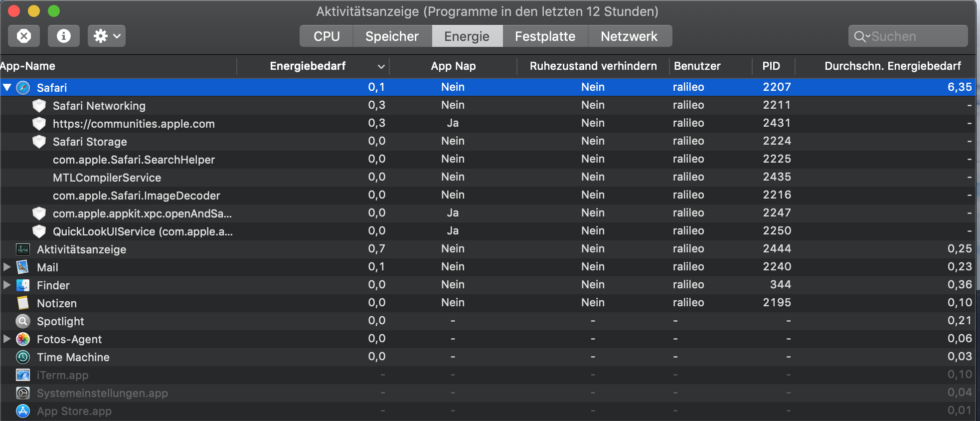Click the Time Machine icon
The image size is (980, 421).
(23, 357)
